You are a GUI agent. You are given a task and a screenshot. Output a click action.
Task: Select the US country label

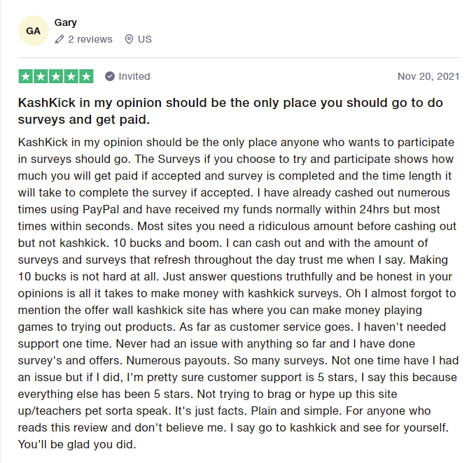click(x=144, y=39)
